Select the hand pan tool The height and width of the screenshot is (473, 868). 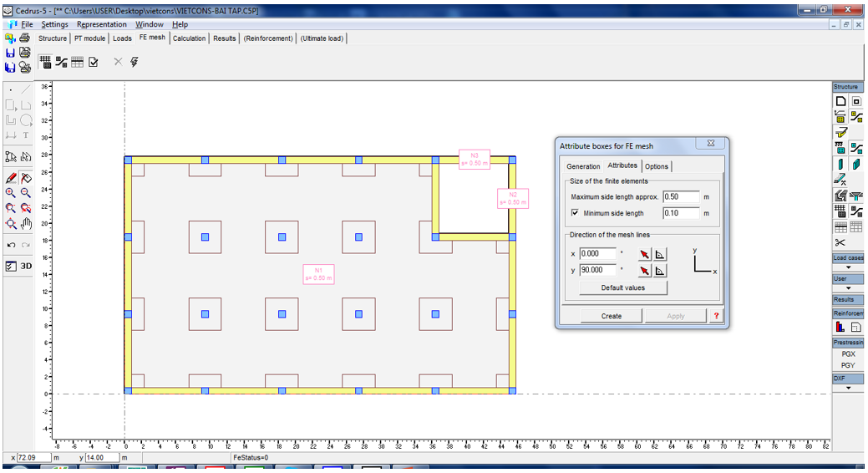pos(25,224)
